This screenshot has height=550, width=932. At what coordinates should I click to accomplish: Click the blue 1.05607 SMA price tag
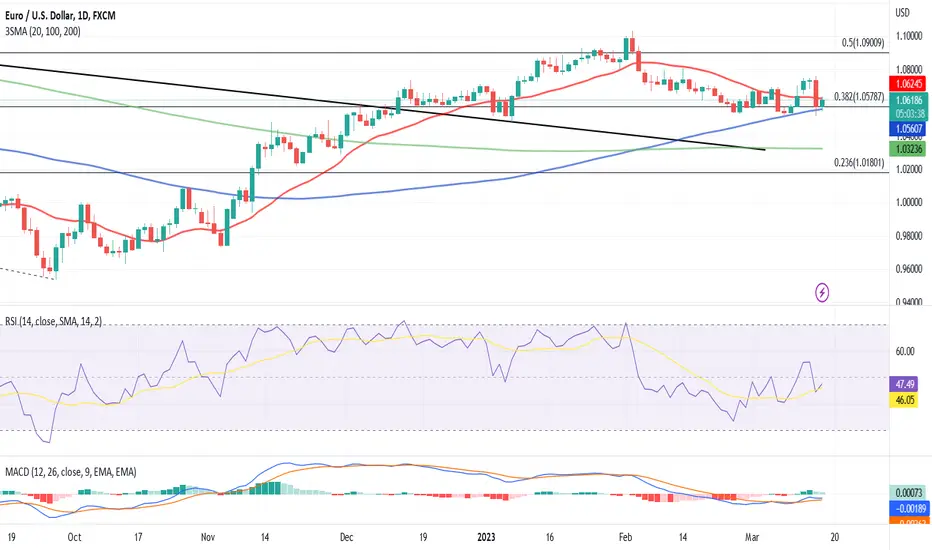tap(908, 128)
